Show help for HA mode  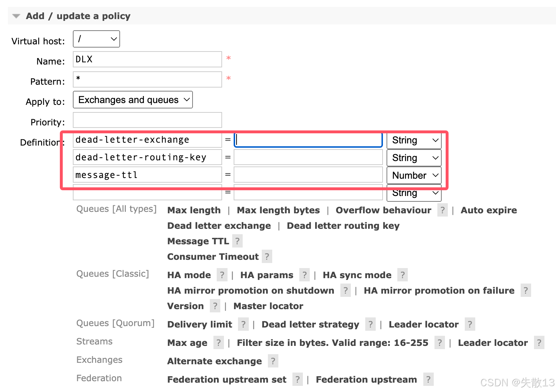[x=222, y=275]
